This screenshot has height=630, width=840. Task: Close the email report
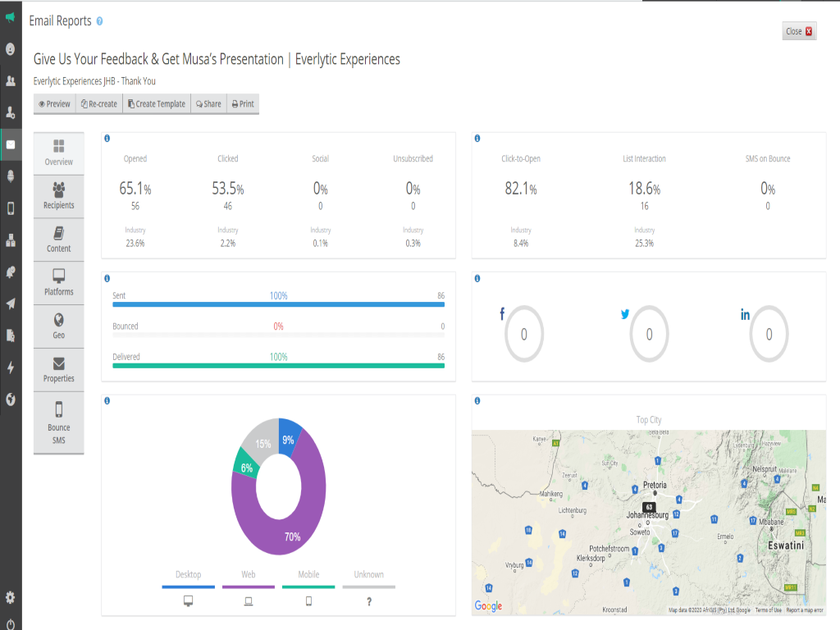tap(799, 32)
